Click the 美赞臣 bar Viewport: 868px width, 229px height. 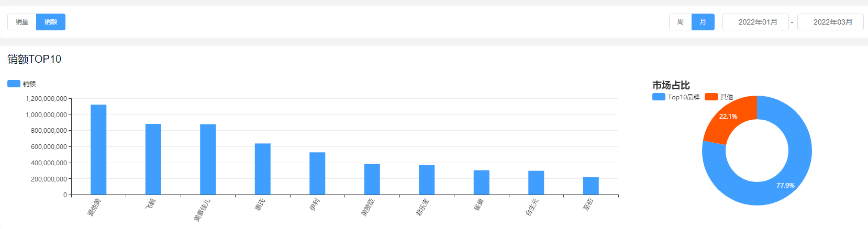372,179
